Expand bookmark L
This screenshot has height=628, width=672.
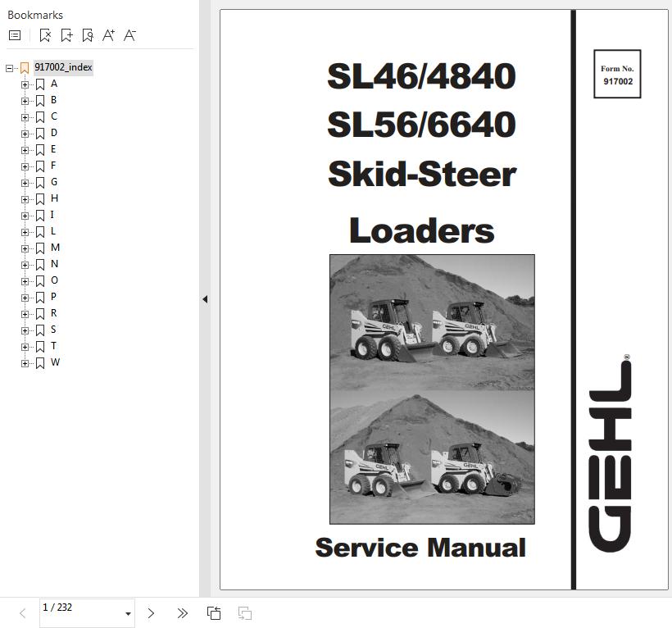[x=25, y=232]
